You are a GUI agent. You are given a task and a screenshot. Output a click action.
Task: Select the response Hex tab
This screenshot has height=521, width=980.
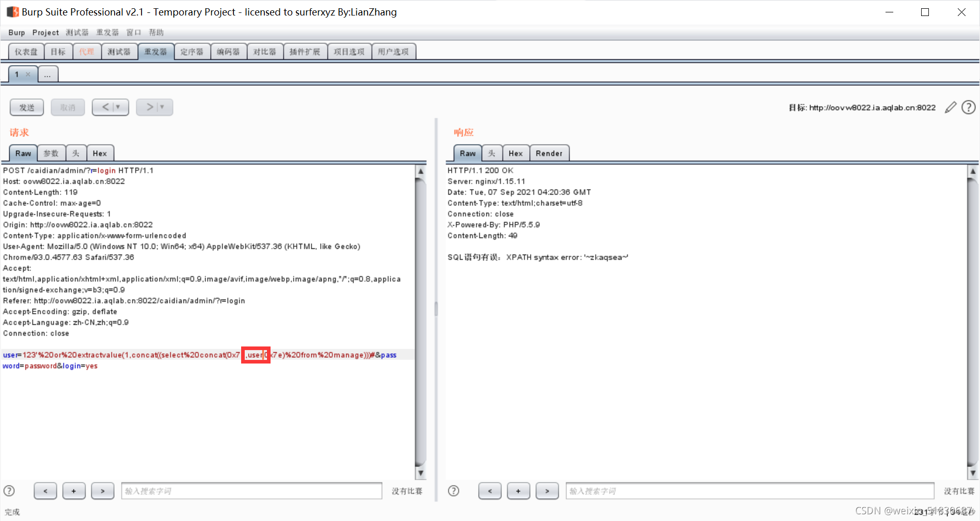(x=516, y=153)
